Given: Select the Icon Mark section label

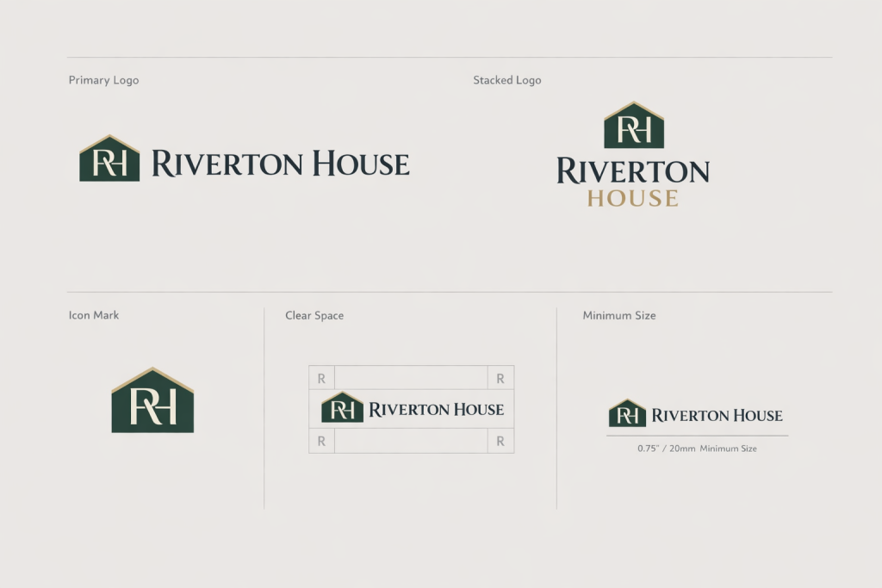Looking at the screenshot, I should (94, 315).
